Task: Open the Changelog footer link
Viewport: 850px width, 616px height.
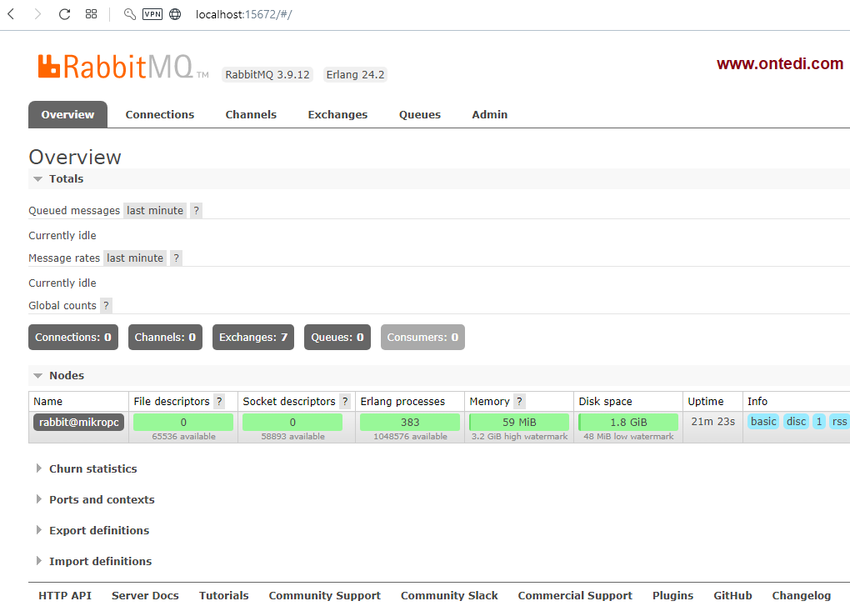Action: pyautogui.click(x=801, y=595)
